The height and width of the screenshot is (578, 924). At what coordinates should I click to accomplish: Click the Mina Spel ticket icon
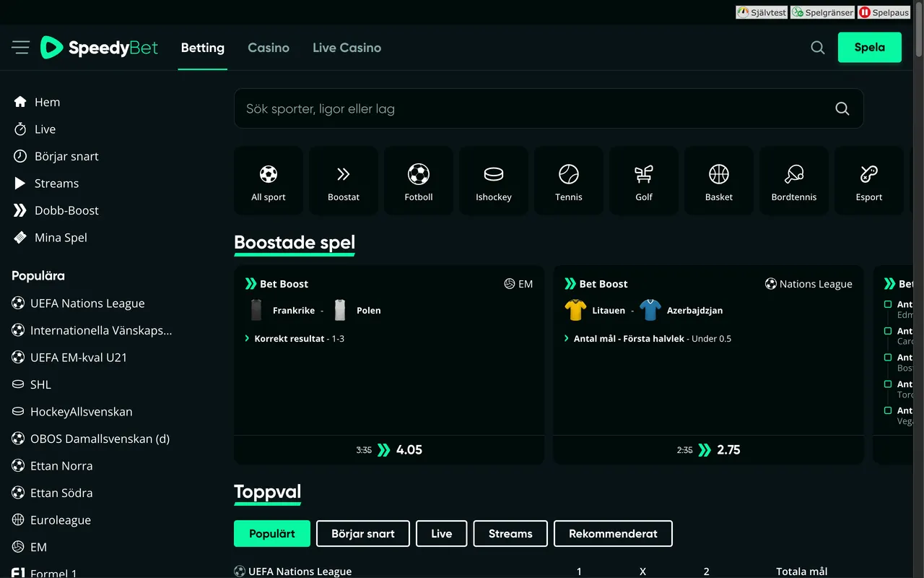tap(20, 238)
